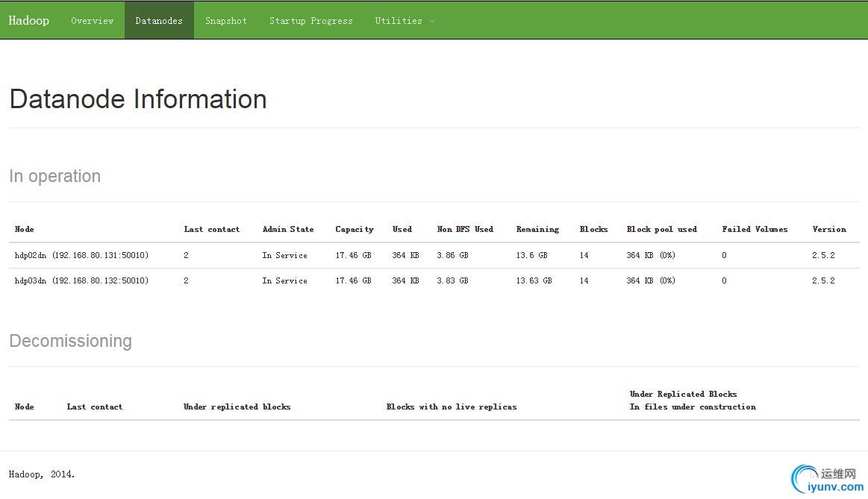Viewport: 868px width, 499px height.
Task: Go to the Snapshot tab
Action: pos(226,21)
